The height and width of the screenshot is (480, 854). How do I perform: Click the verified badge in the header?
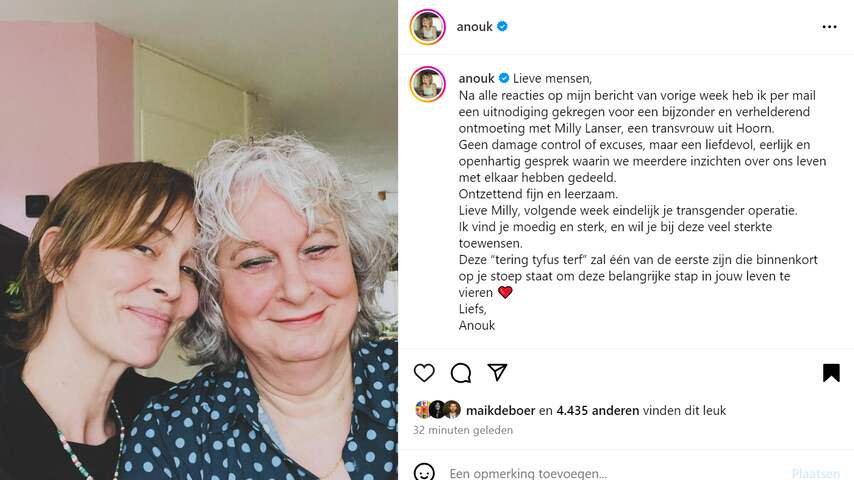click(x=502, y=26)
